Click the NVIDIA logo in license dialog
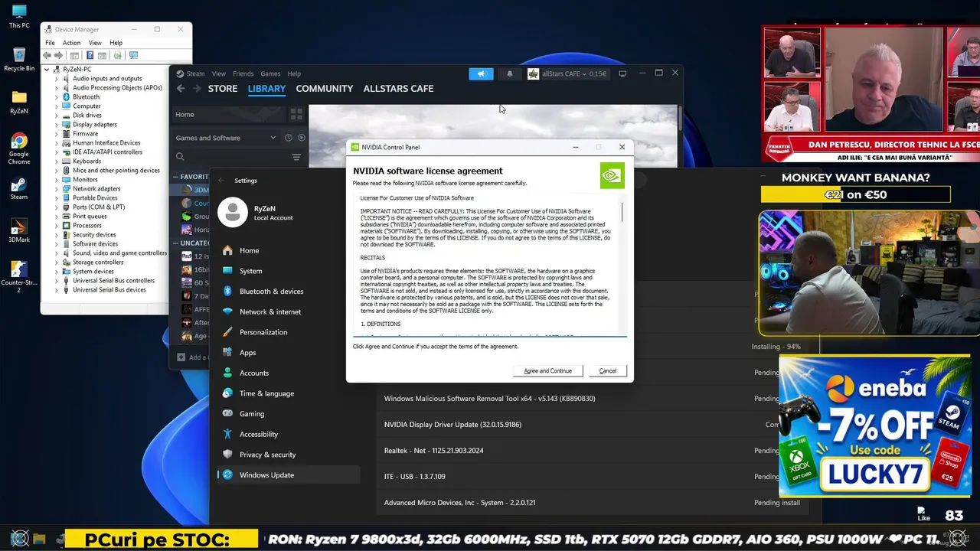Screen dimensions: 980x551 point(612,175)
